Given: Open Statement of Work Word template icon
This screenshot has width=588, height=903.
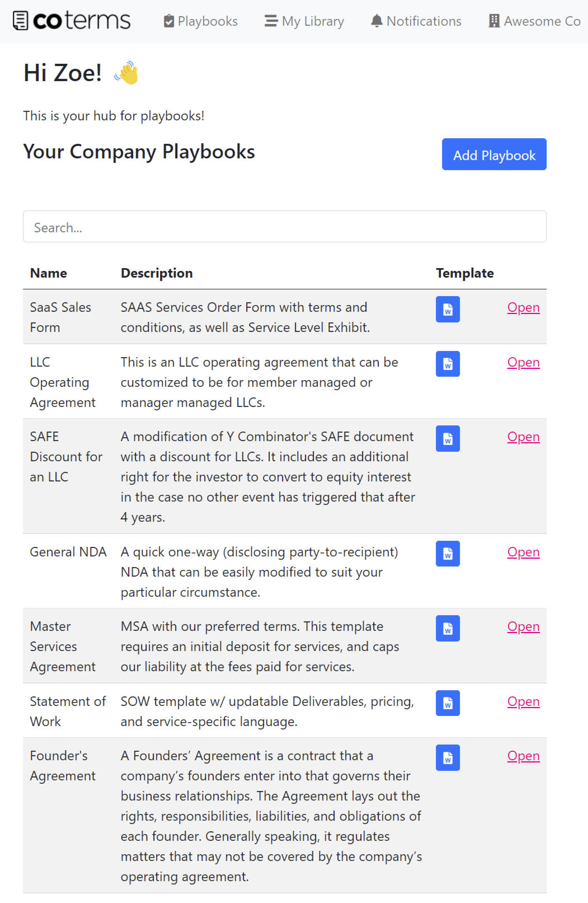Looking at the screenshot, I should point(448,703).
